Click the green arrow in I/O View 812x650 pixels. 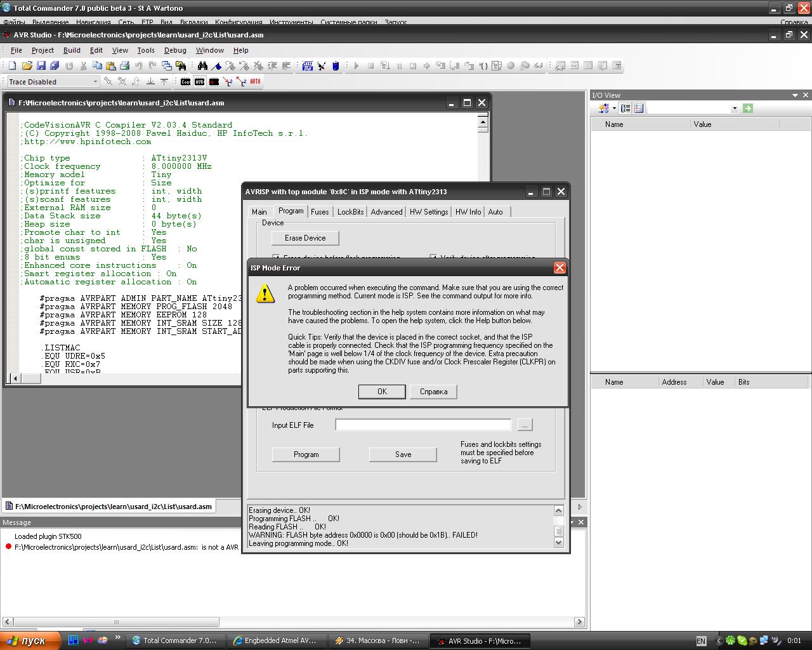point(748,109)
